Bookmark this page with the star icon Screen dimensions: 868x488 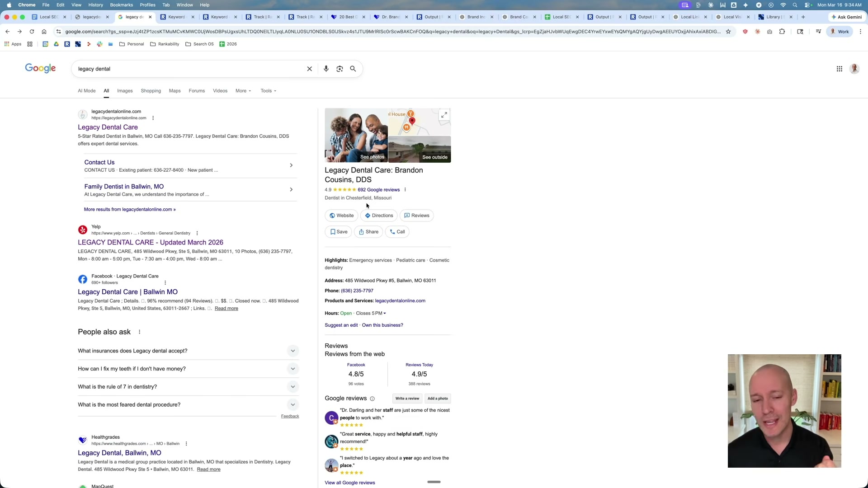pyautogui.click(x=728, y=32)
